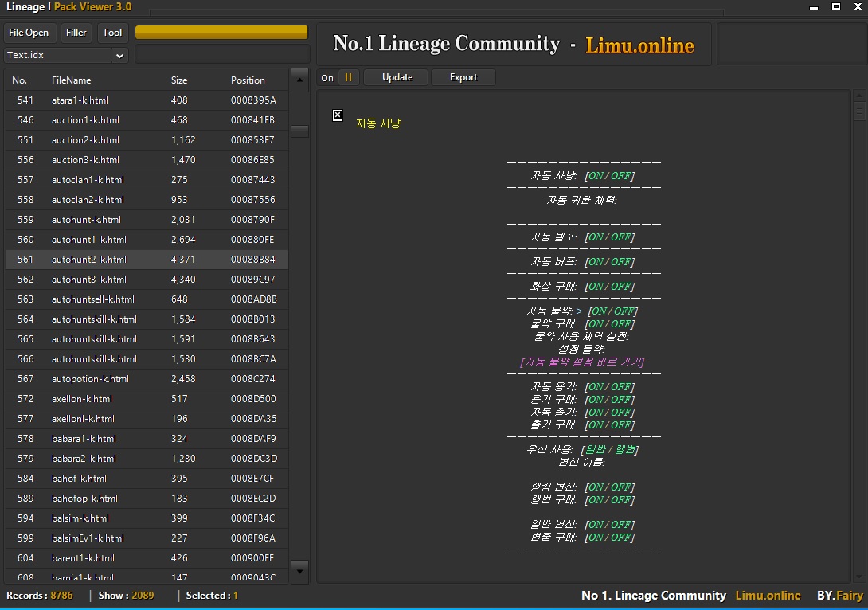Toggle the On label button
868x610 pixels.
(x=328, y=77)
